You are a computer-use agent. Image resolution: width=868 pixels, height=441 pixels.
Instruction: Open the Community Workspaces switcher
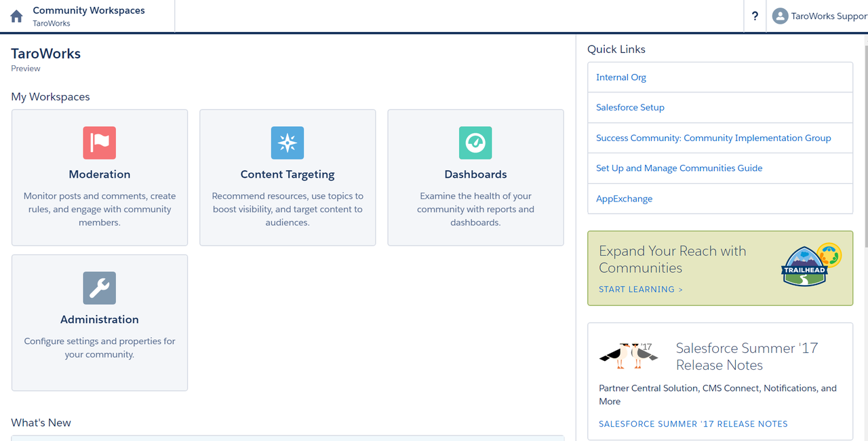coord(89,16)
